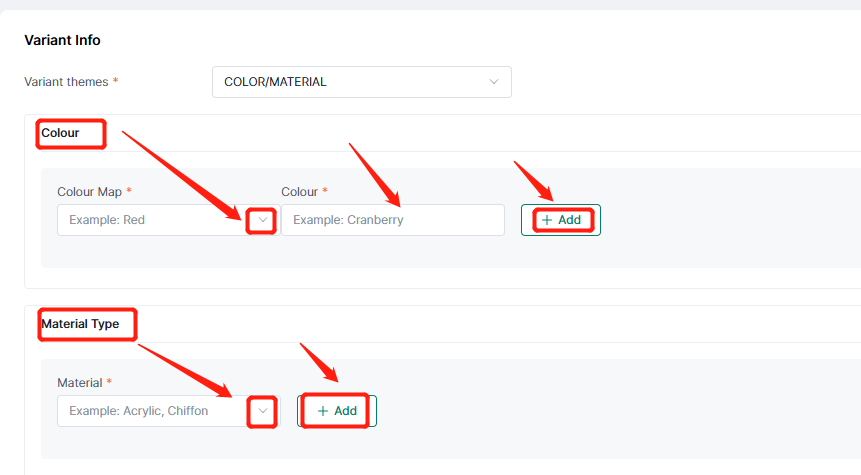Click the Colour Map chevron arrow

(x=262, y=220)
